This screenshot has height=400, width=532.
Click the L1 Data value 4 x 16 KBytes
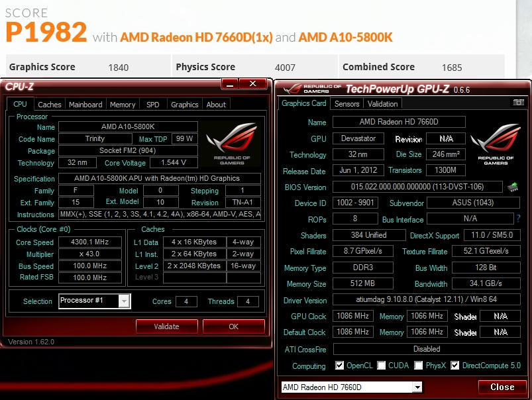pos(194,242)
